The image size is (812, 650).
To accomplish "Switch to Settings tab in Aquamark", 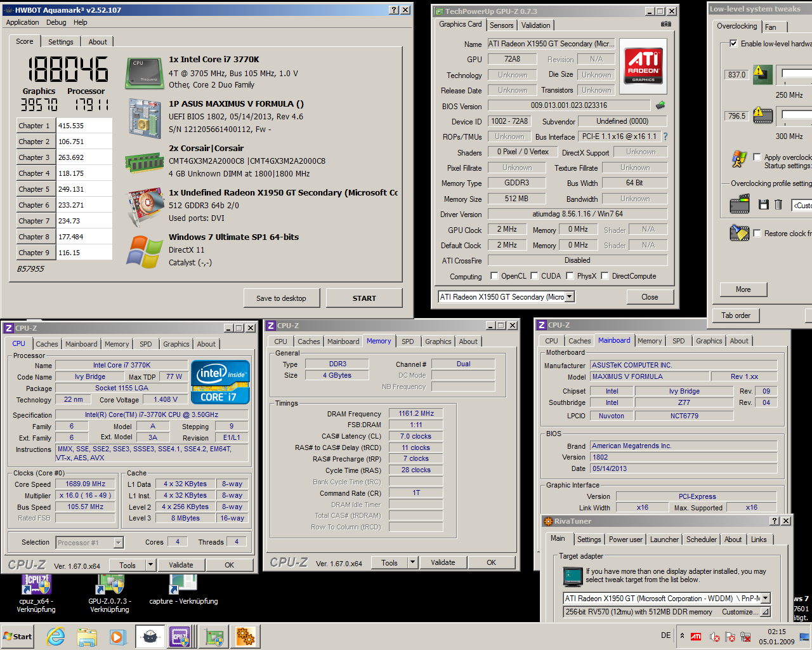I will pyautogui.click(x=61, y=42).
